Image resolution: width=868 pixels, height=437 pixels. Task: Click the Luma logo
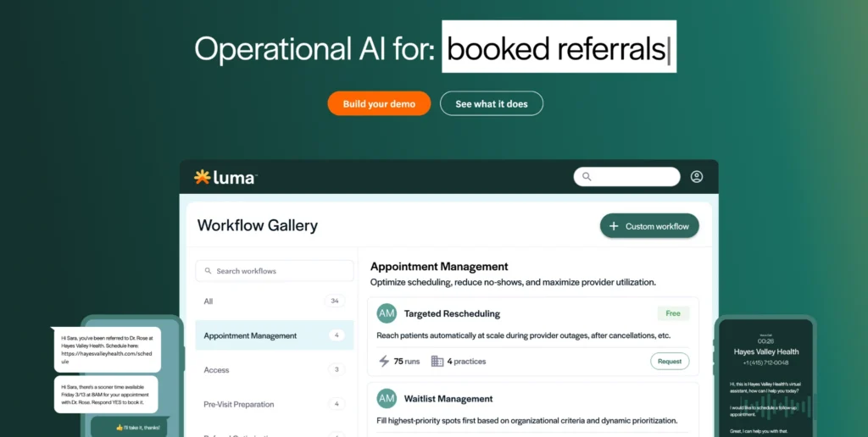tap(225, 178)
